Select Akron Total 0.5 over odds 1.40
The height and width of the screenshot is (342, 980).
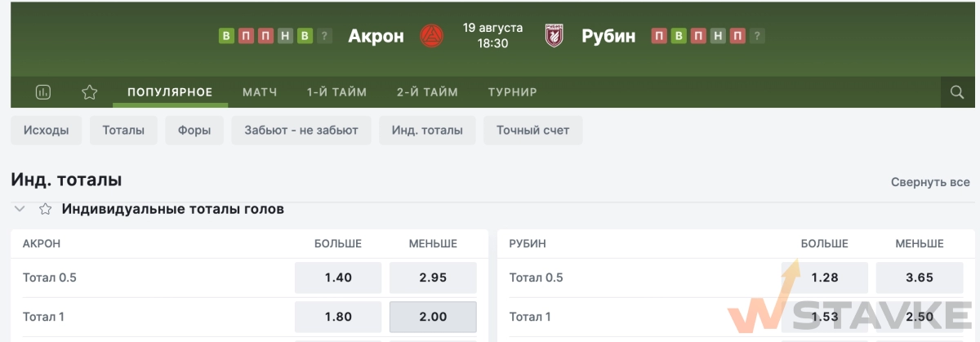(x=338, y=278)
